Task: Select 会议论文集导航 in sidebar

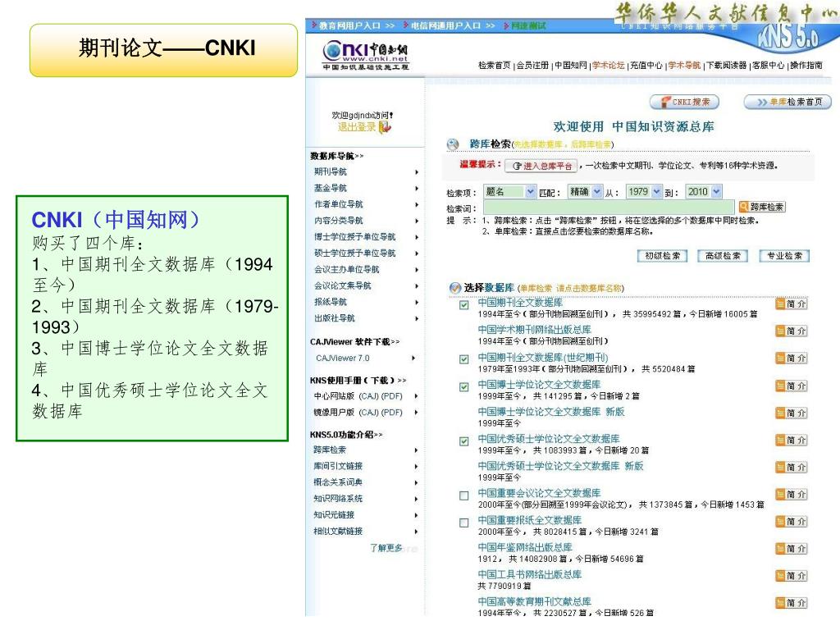Action: (x=342, y=285)
